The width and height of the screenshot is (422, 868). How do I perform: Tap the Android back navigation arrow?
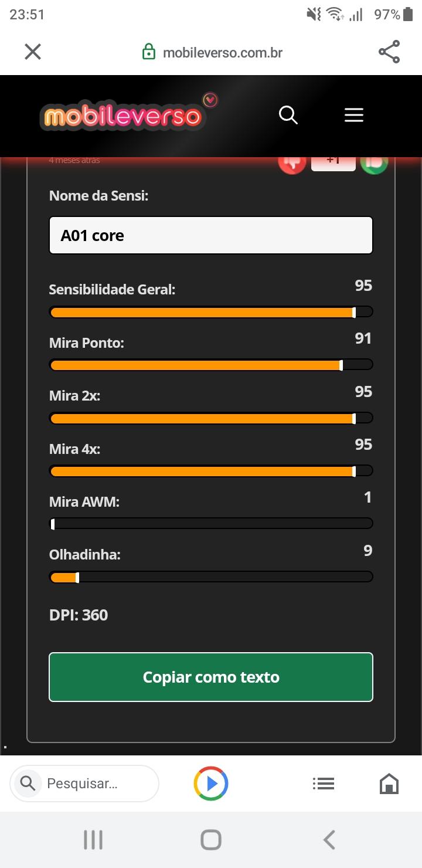click(329, 840)
